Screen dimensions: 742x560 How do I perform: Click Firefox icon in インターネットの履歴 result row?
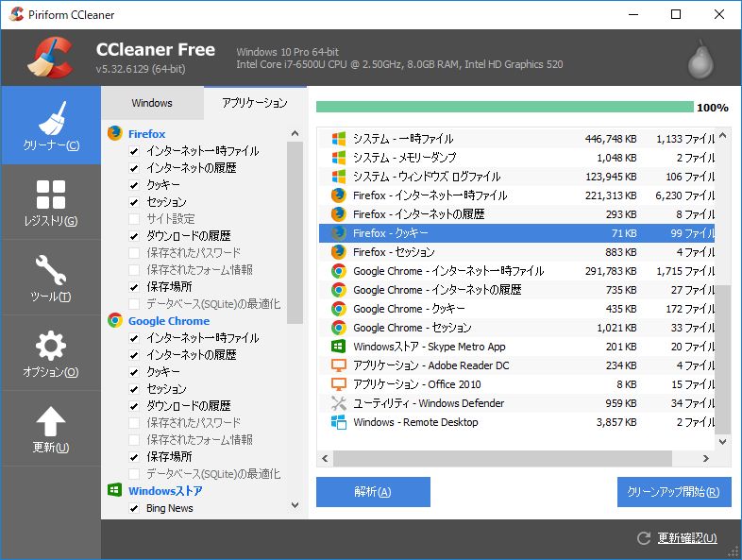339,214
